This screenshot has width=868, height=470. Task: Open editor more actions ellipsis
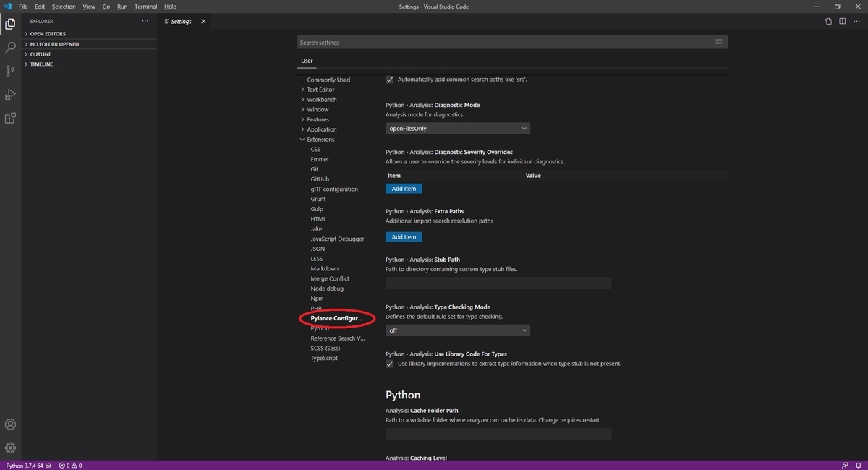[x=856, y=21]
